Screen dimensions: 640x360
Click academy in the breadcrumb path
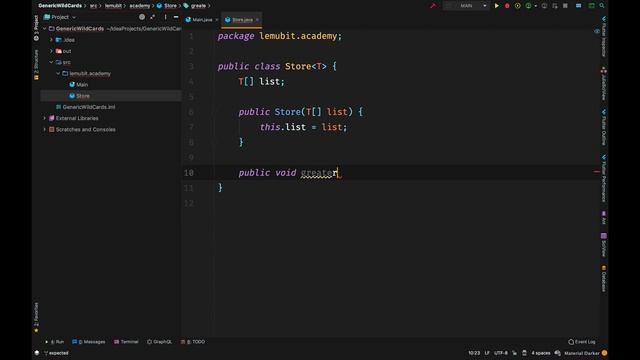coord(140,6)
